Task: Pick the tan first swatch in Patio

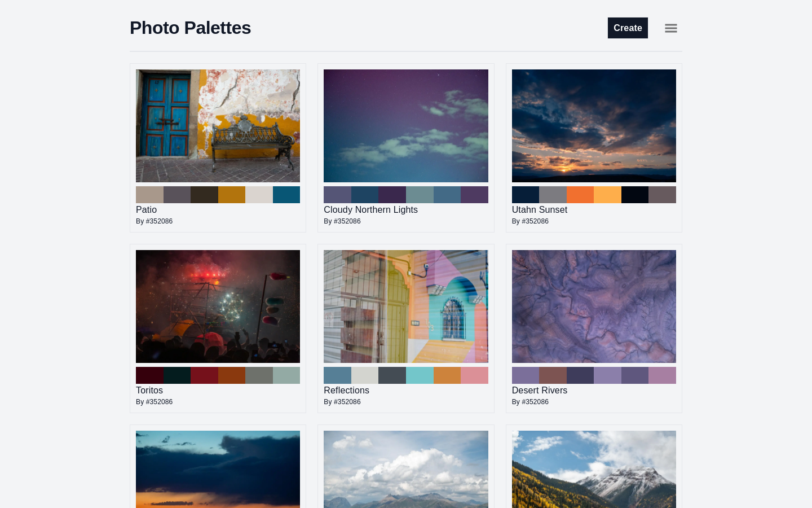Action: [149, 195]
